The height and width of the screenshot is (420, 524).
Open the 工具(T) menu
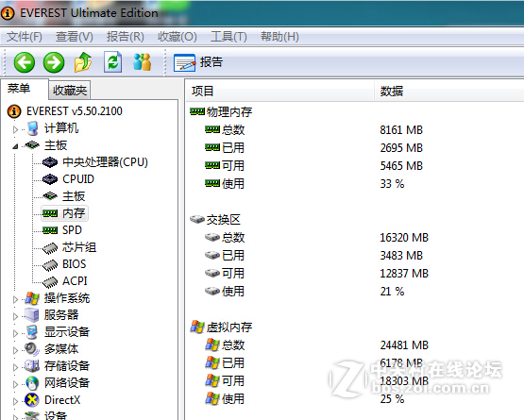(x=228, y=37)
